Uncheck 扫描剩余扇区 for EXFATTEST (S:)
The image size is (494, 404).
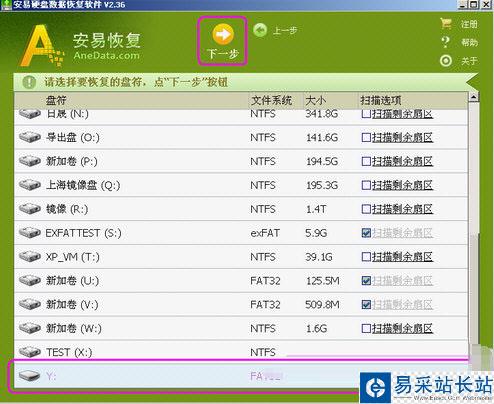[366, 233]
